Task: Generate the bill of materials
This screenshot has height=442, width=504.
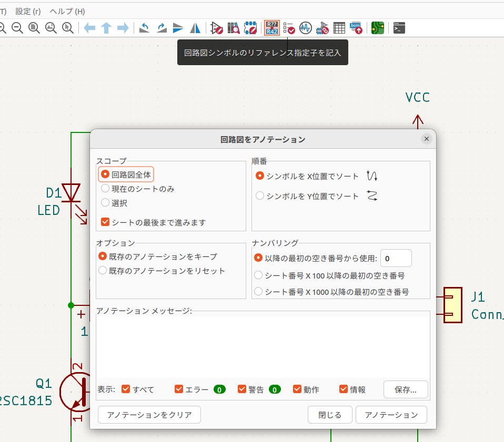Action: pyautogui.click(x=356, y=28)
